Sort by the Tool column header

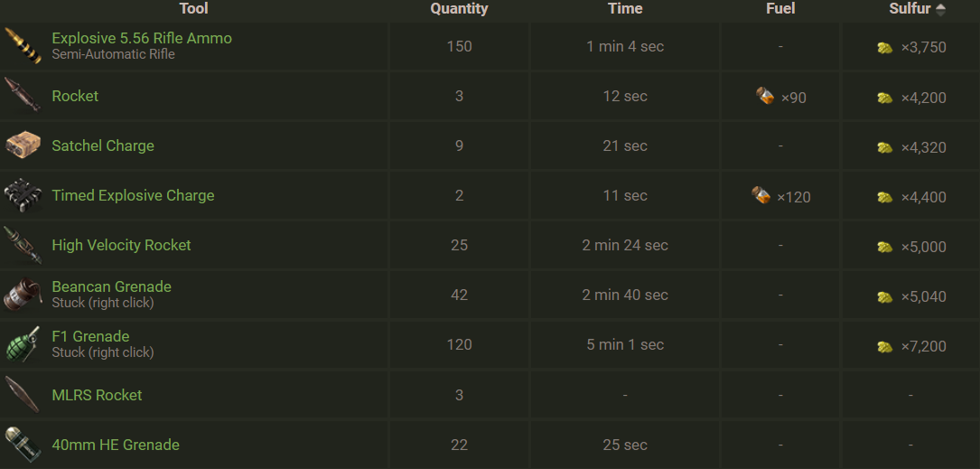tap(193, 9)
